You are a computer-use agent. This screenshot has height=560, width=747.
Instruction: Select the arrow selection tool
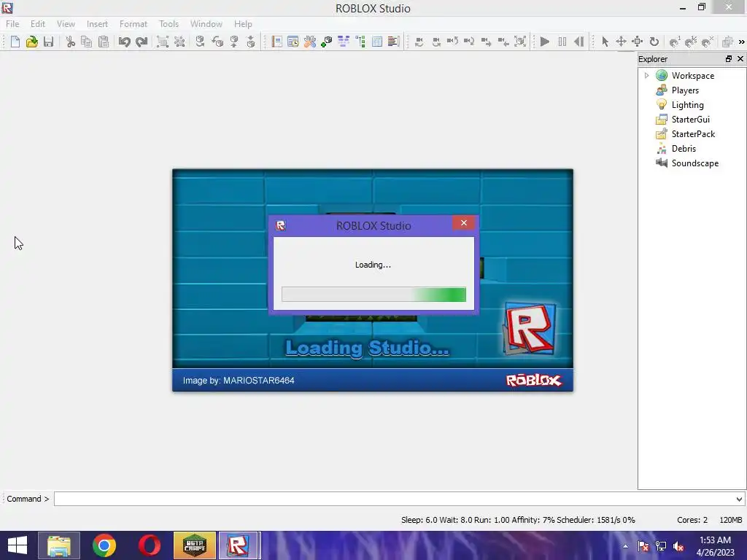pos(605,42)
